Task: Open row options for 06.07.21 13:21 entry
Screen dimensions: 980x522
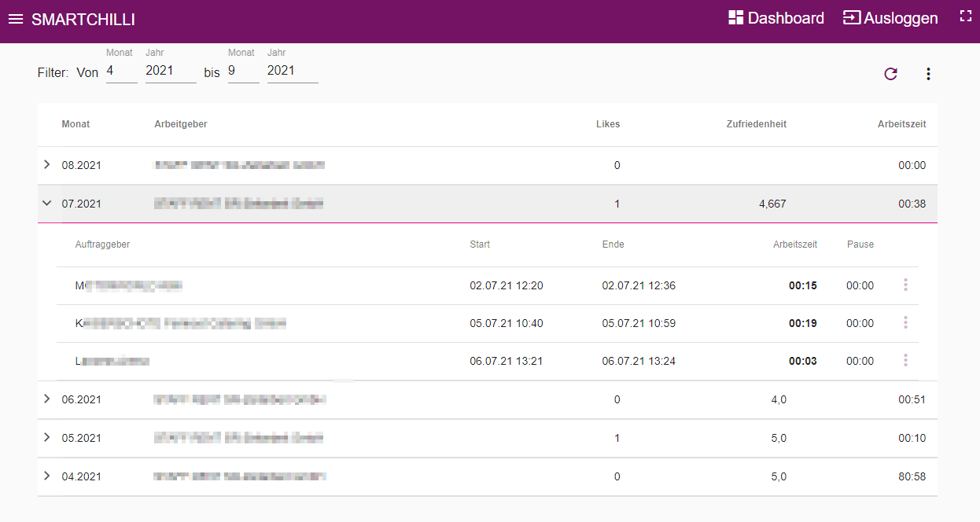Action: pos(905,360)
